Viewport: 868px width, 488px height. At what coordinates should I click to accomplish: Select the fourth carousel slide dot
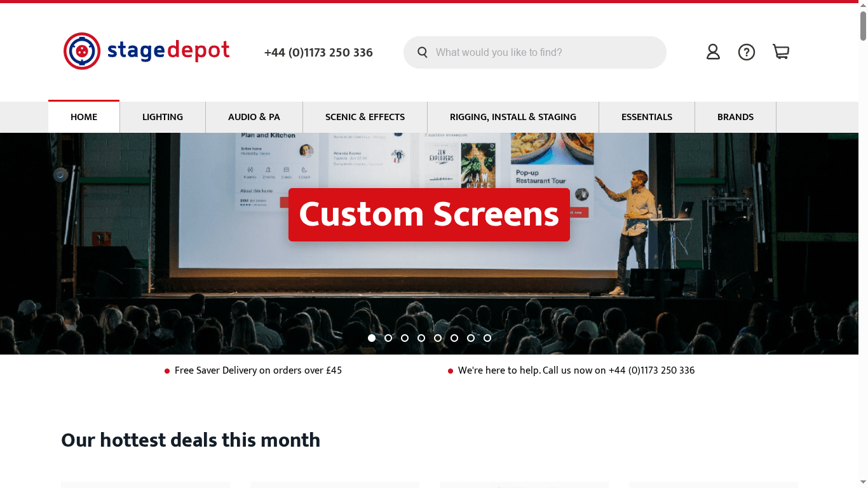(x=421, y=338)
